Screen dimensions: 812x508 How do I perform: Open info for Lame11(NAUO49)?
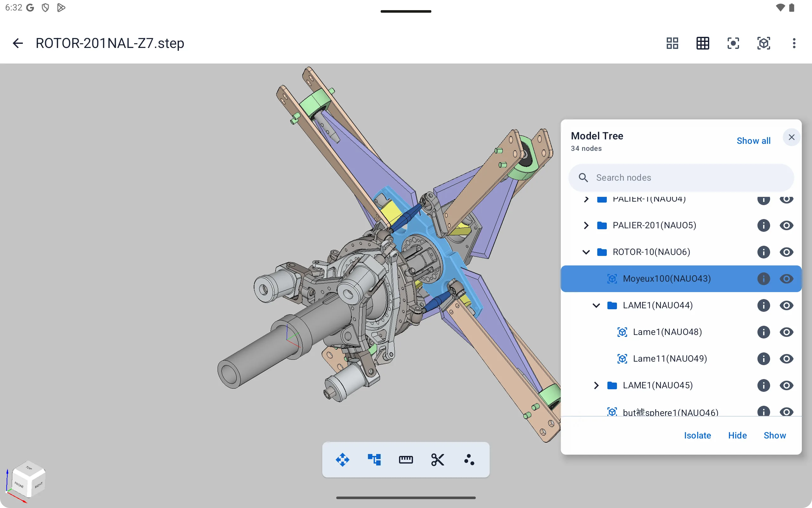763,359
